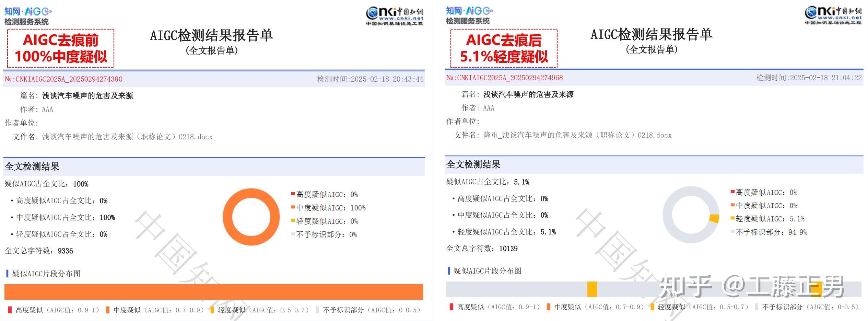Click detection time 2025-02-18 21:04:22
This screenshot has height=321, width=868.
click(809, 78)
